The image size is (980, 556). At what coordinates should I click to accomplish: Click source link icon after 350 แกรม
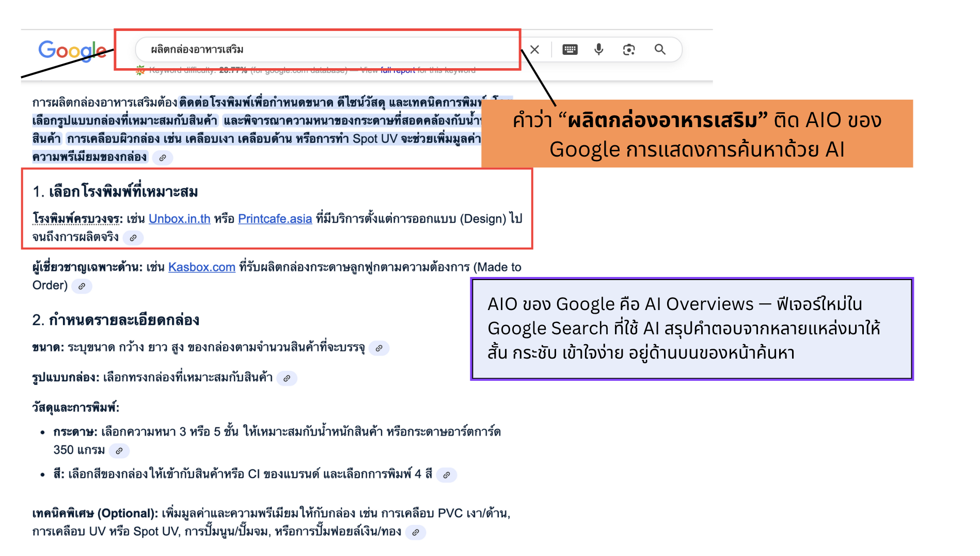click(119, 451)
